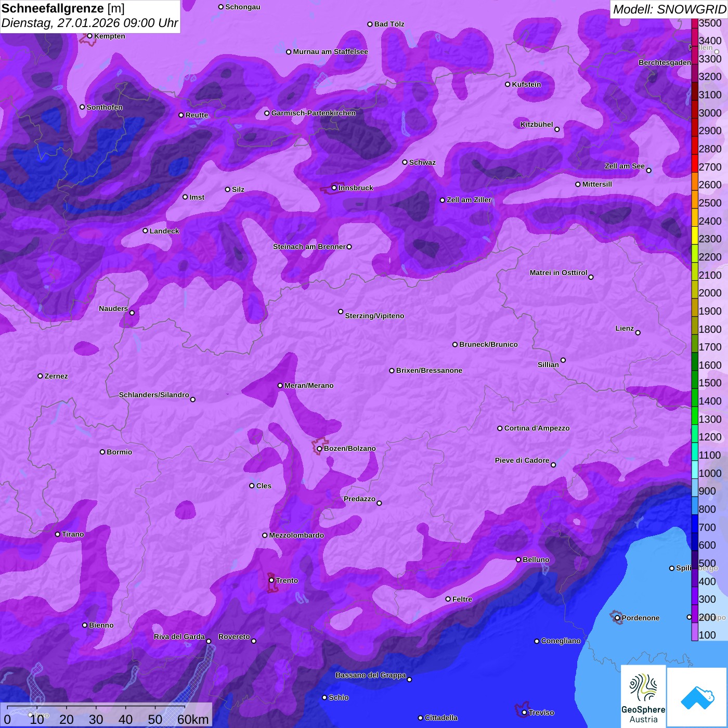728x728 pixels.
Task: Click the 1500 green legend swatch
Action: (x=695, y=380)
